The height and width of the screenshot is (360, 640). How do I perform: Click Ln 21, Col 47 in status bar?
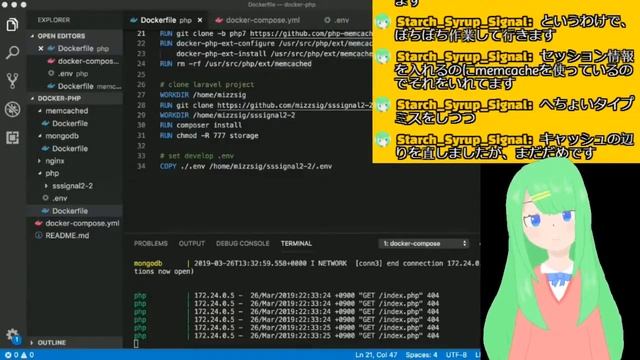point(376,355)
